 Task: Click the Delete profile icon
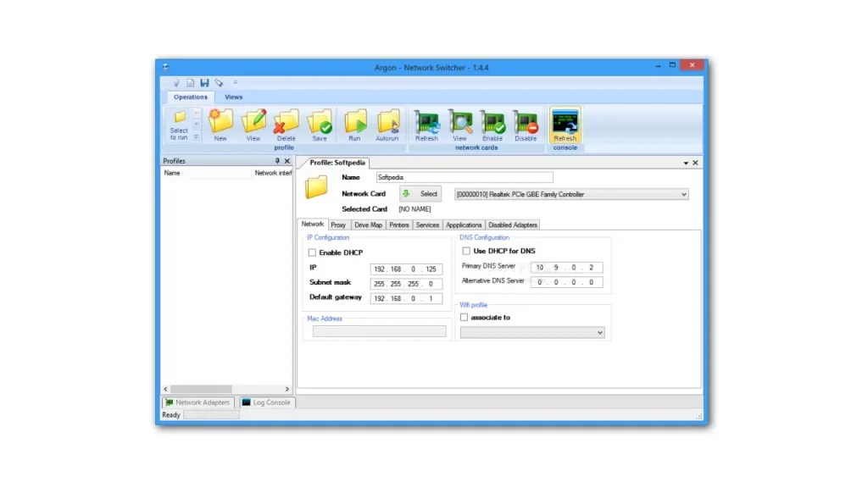pos(286,123)
